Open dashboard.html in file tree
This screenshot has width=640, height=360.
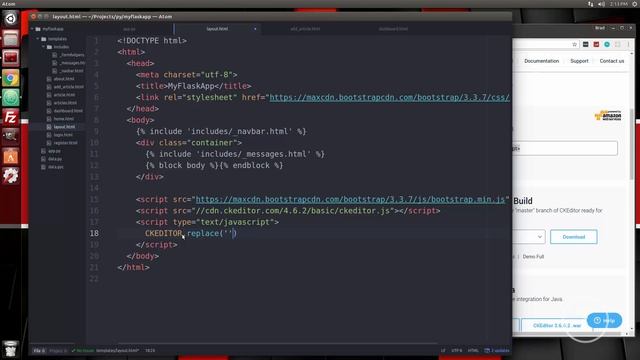click(68, 111)
